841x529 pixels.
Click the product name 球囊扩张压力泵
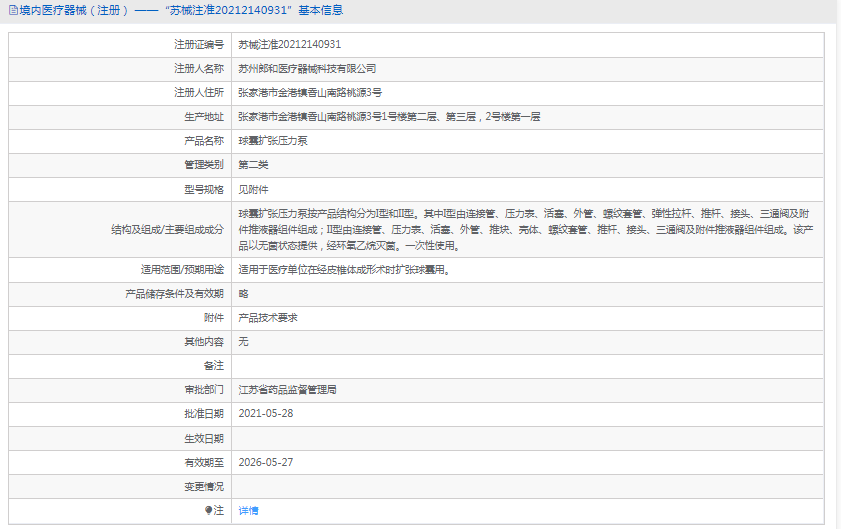click(x=273, y=141)
